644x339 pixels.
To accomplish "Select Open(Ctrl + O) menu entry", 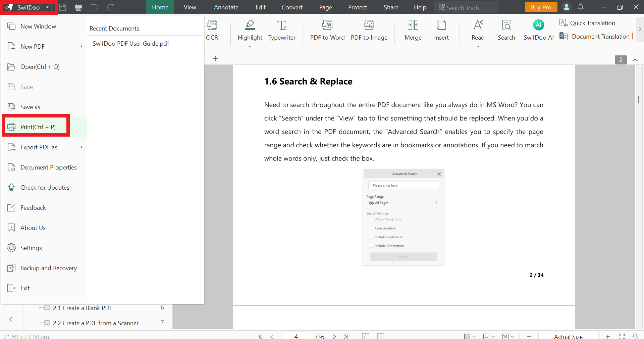I will [44, 67].
